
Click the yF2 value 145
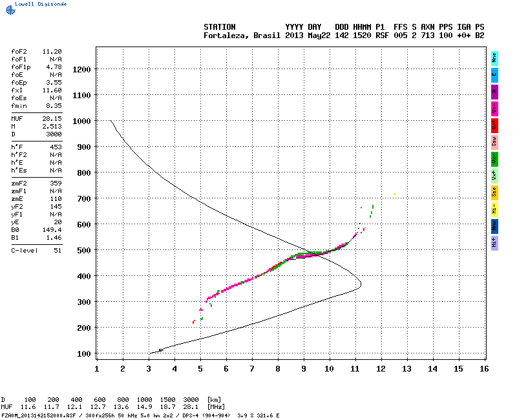pos(56,207)
